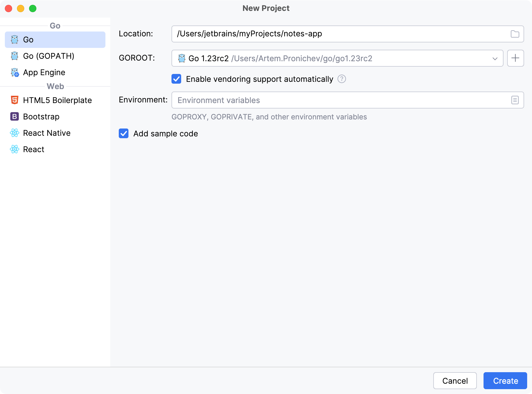532x394 pixels.
Task: Click the plus icon to add a GOROOT
Action: 515,58
